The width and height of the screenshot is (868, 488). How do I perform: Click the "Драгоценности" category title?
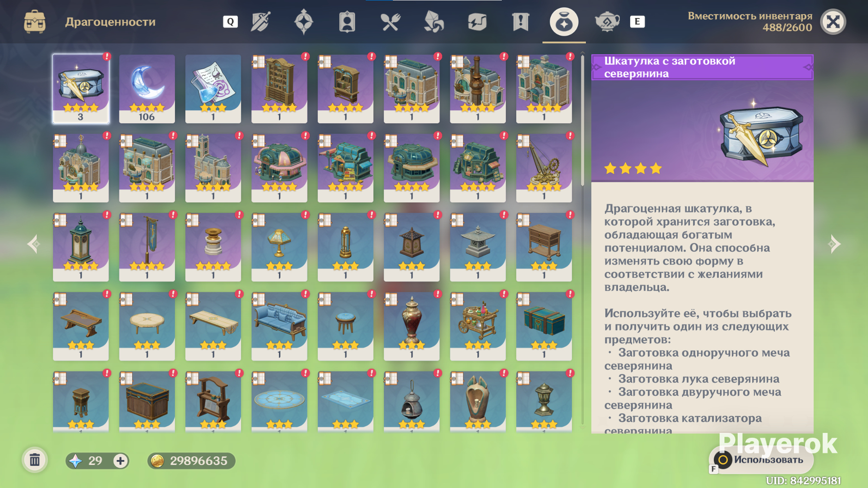pyautogui.click(x=110, y=22)
